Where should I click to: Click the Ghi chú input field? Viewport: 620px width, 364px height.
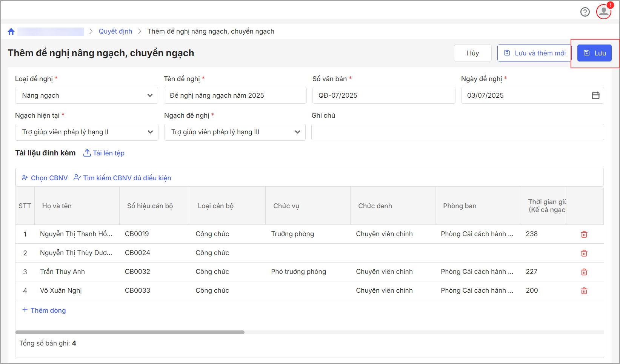pos(457,132)
